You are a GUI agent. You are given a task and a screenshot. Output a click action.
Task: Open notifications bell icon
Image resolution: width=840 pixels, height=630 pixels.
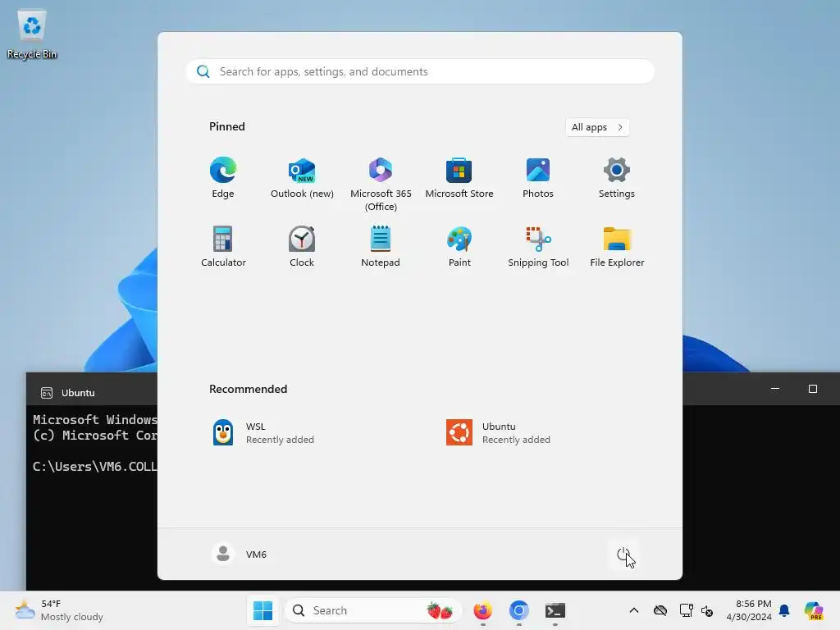pyautogui.click(x=784, y=610)
